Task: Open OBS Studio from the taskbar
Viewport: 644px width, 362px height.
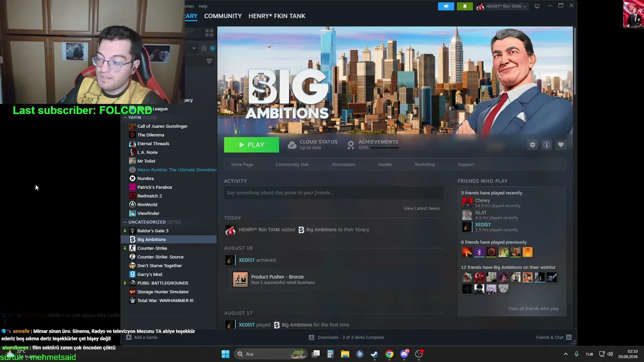Action: tap(419, 354)
